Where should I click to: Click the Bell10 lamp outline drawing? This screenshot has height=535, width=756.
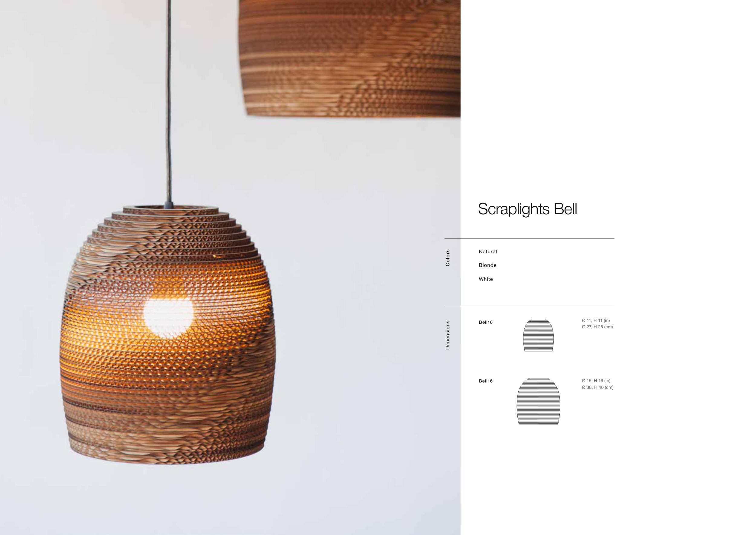coord(538,335)
